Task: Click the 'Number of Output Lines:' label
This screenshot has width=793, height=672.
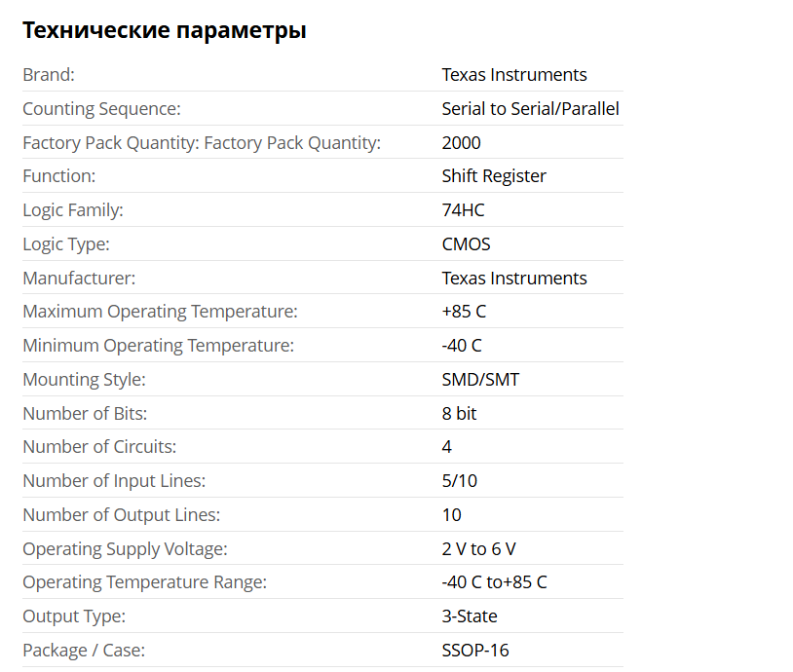Action: click(x=121, y=515)
